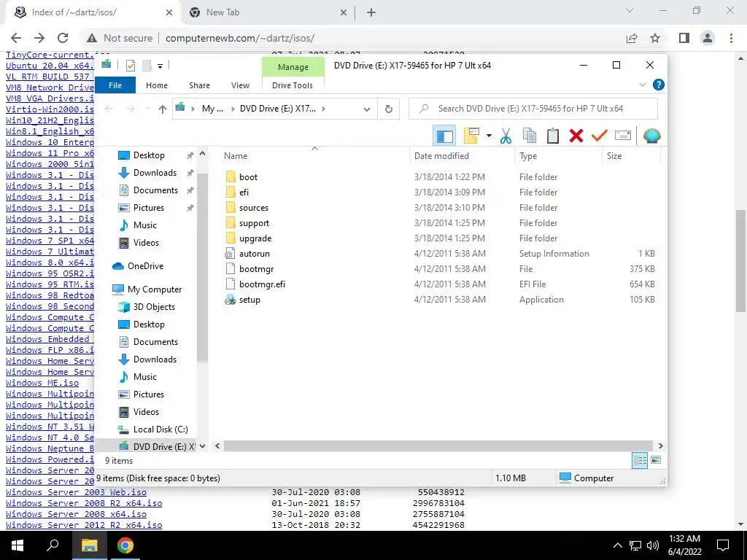Open the recent locations dropdown arrow

[x=147, y=109]
